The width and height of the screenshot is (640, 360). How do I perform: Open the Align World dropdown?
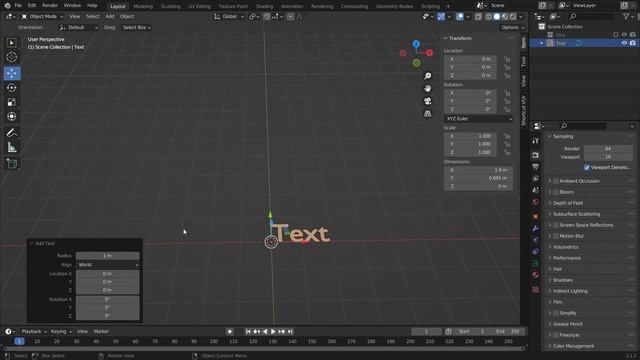[x=108, y=265]
